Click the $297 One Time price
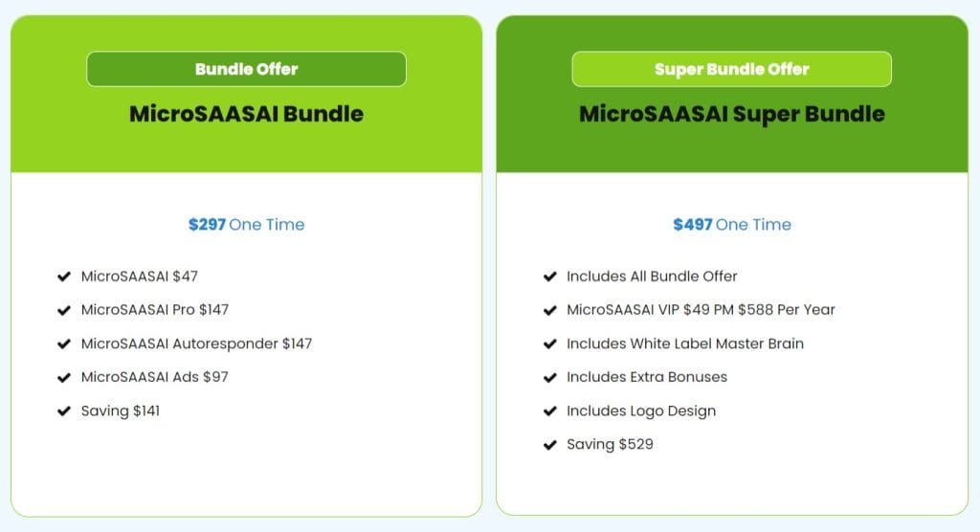980x532 pixels. [246, 225]
